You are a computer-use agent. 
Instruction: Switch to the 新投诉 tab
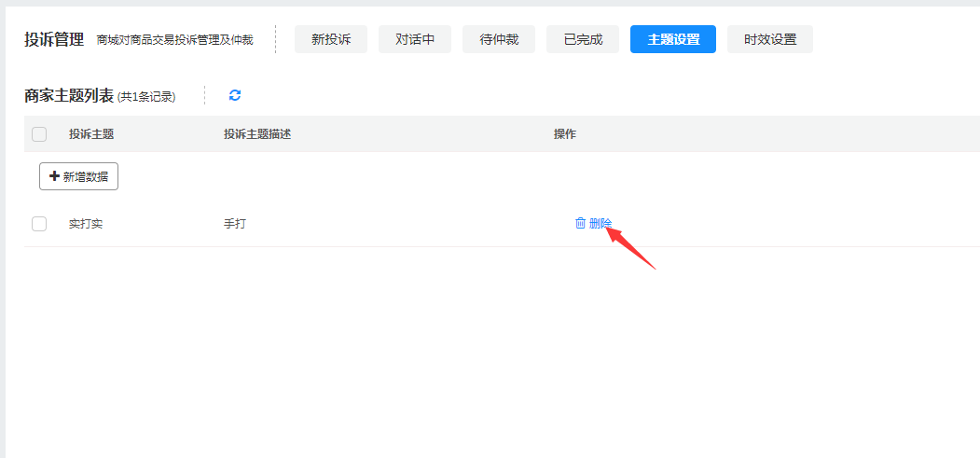click(331, 39)
